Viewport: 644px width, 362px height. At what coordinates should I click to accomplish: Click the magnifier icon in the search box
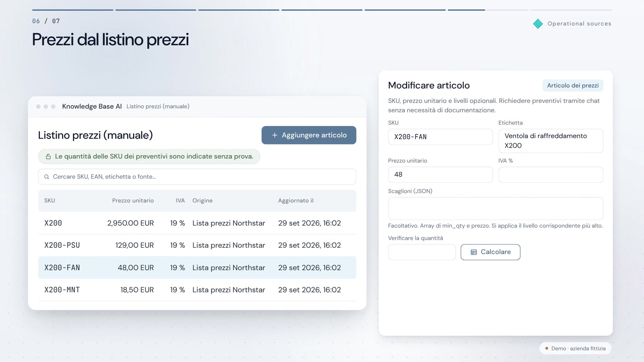tap(47, 177)
